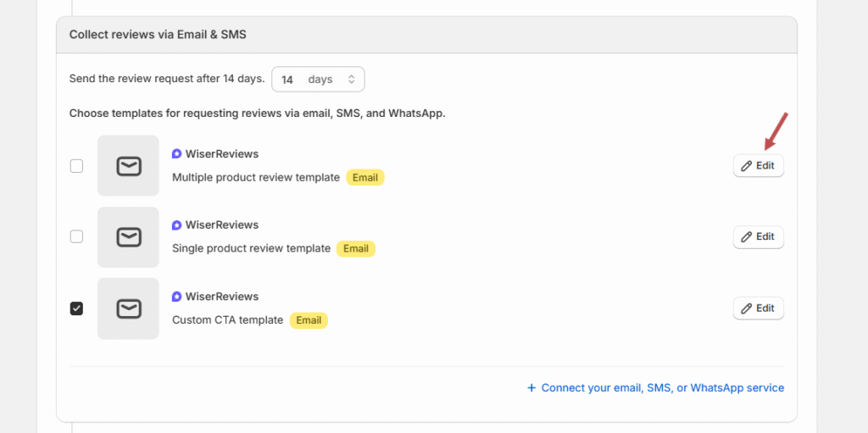Click the WiserReviews logo in the Single product row
This screenshot has height=433, width=868.
[176, 225]
